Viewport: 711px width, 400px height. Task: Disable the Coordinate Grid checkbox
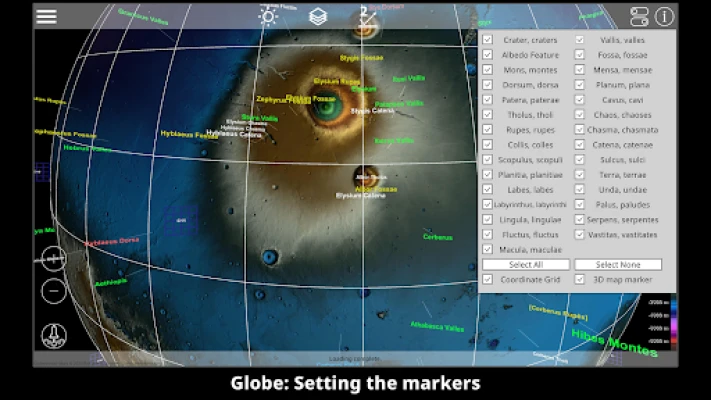488,279
